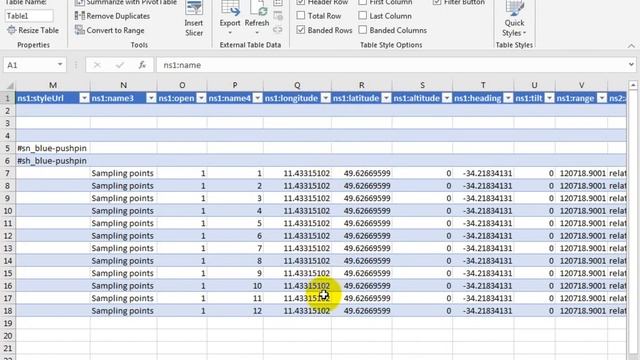Screen dimensions: 640x360
Task: Click Sampling points cell in row 7
Action: point(123,173)
